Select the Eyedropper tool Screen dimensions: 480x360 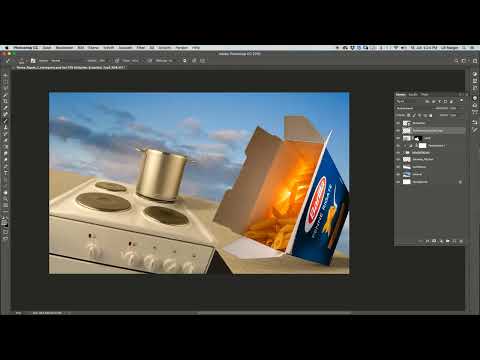(5, 108)
